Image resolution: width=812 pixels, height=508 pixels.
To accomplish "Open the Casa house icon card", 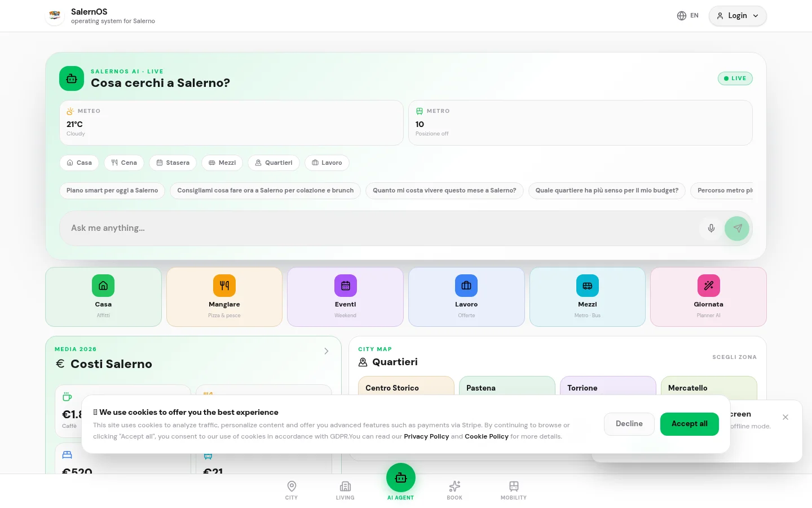I will click(103, 297).
